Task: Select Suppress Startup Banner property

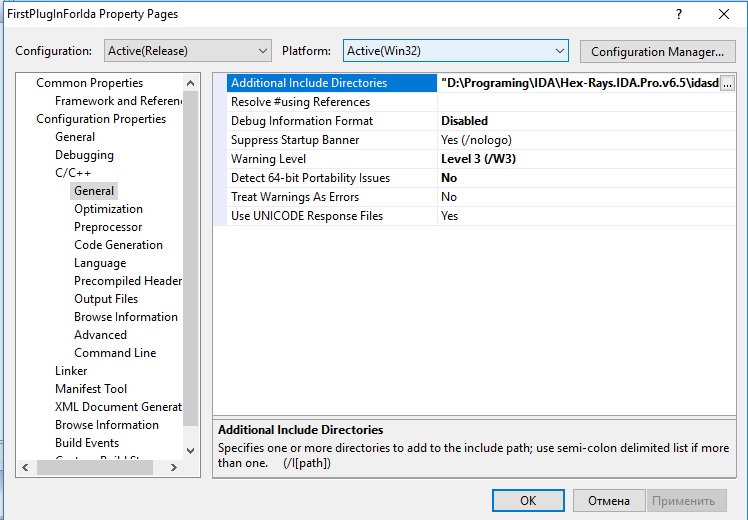Action: click(x=332, y=140)
